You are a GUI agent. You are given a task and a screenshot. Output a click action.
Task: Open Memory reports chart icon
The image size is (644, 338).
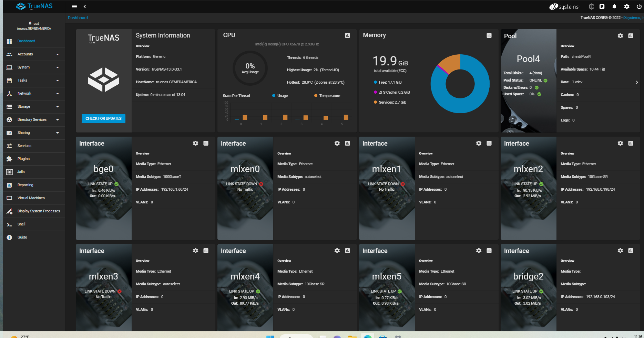tap(489, 35)
